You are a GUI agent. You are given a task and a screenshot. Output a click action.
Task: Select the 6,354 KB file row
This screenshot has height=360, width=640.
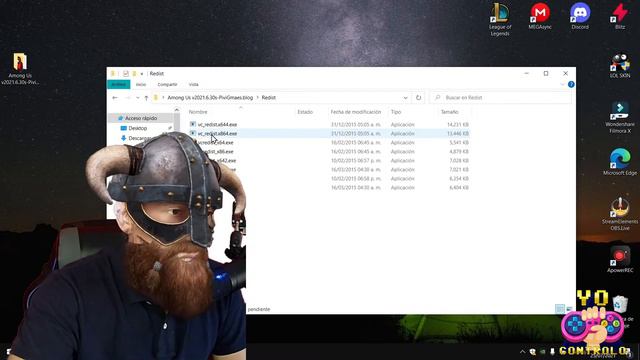[330, 178]
